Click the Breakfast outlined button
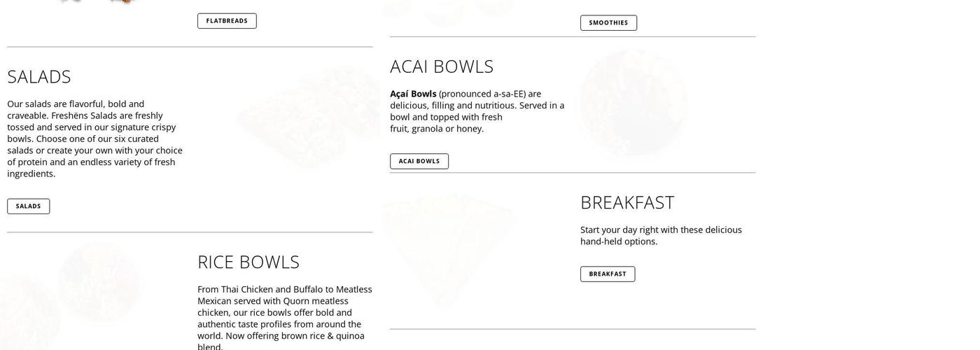Screen dimensions: 980x350 608,274
